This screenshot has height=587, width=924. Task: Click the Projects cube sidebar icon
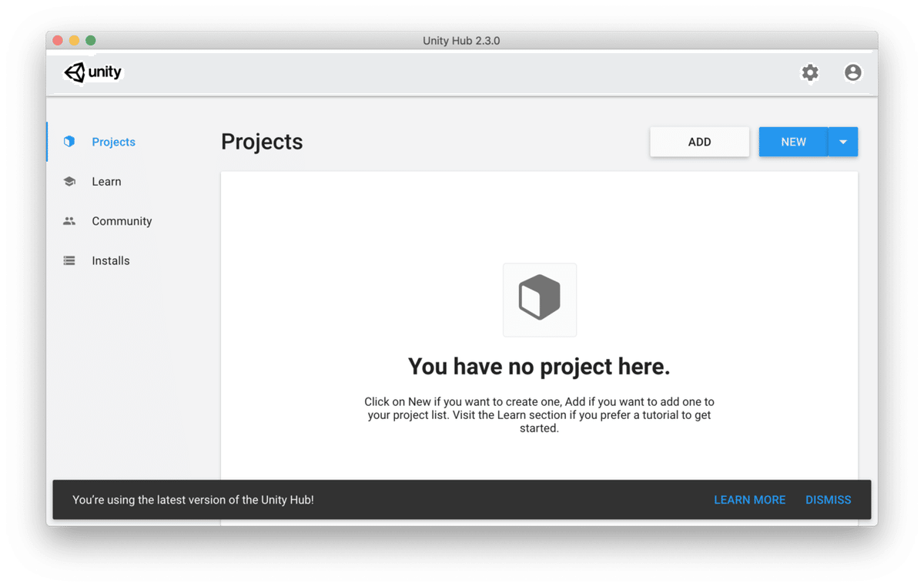click(69, 142)
